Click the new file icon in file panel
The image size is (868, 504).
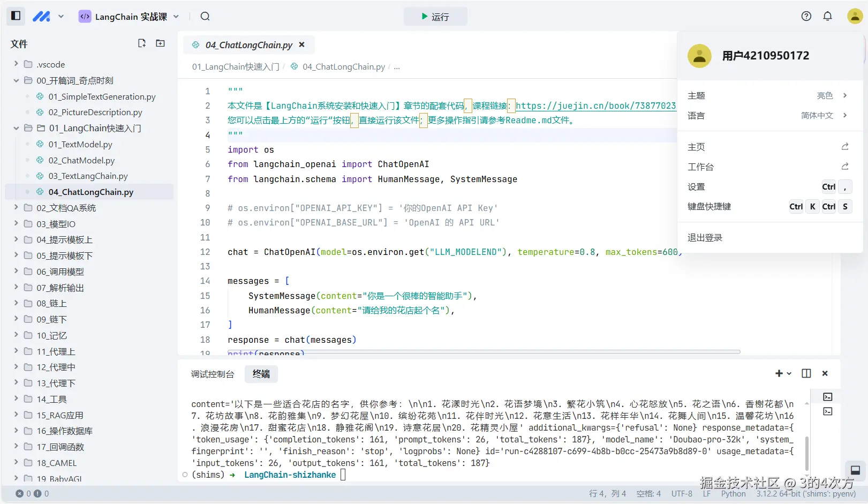point(141,43)
